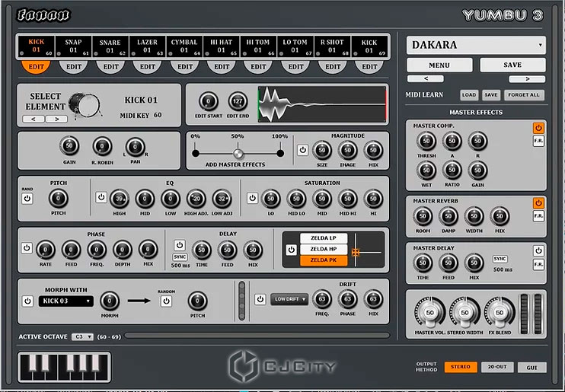Select the CYMBAL 01 pad

coord(184,46)
